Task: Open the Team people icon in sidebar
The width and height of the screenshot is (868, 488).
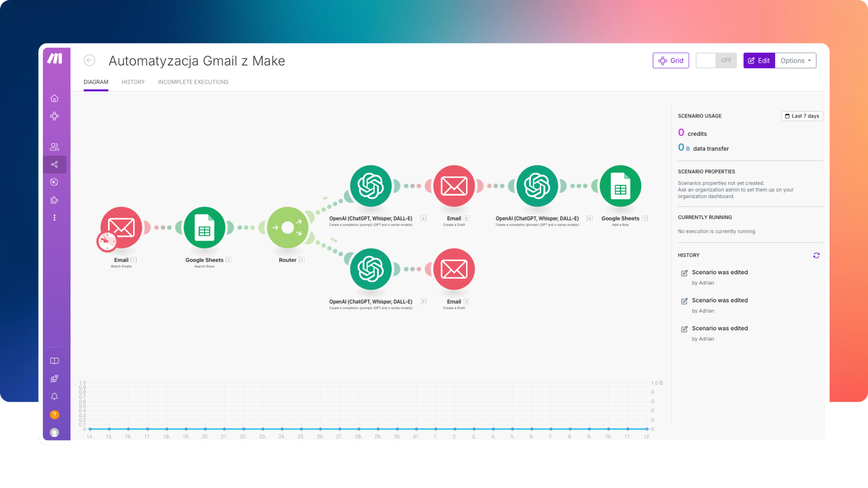Action: 55,147
